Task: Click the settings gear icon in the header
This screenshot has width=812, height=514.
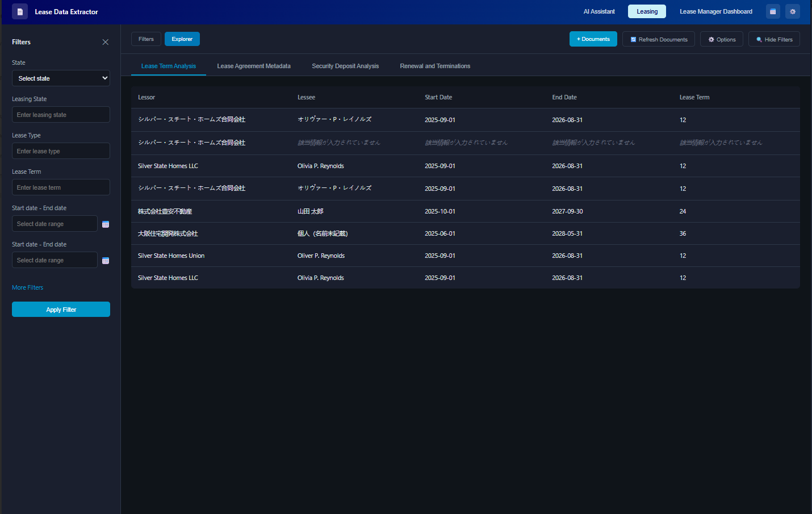Action: 793,11
